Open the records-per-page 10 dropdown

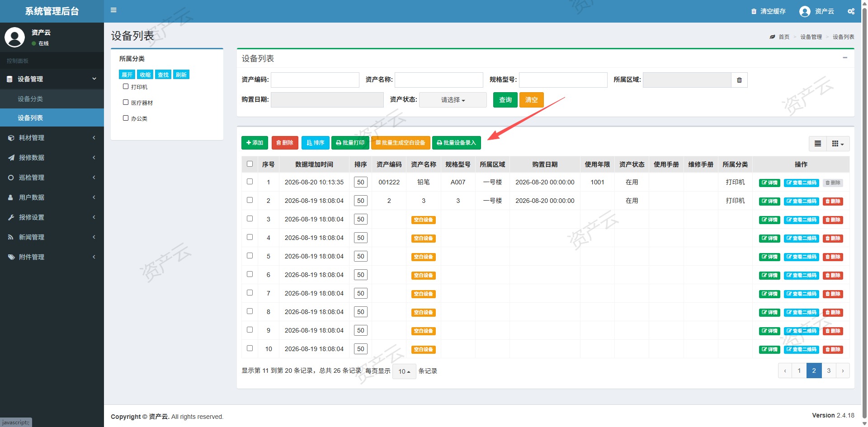point(404,371)
